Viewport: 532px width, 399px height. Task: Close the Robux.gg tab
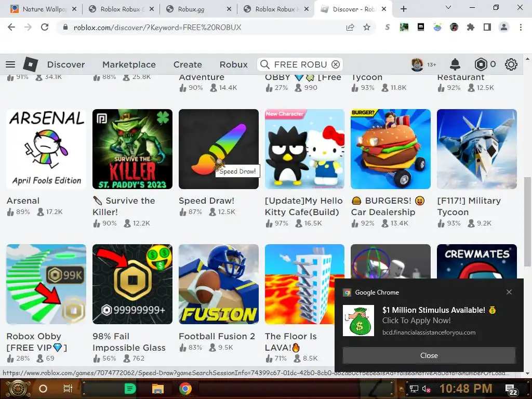[x=229, y=9]
